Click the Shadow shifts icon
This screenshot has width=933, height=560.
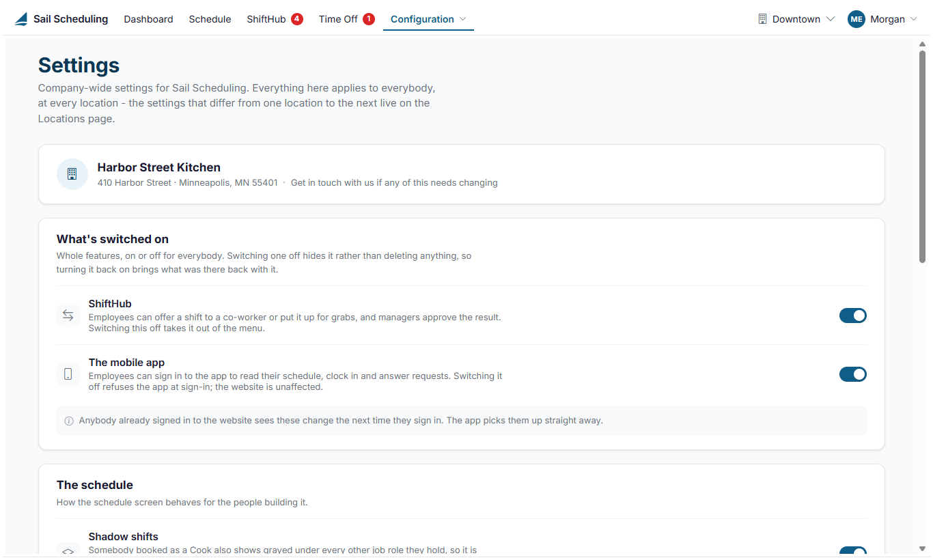point(68,550)
